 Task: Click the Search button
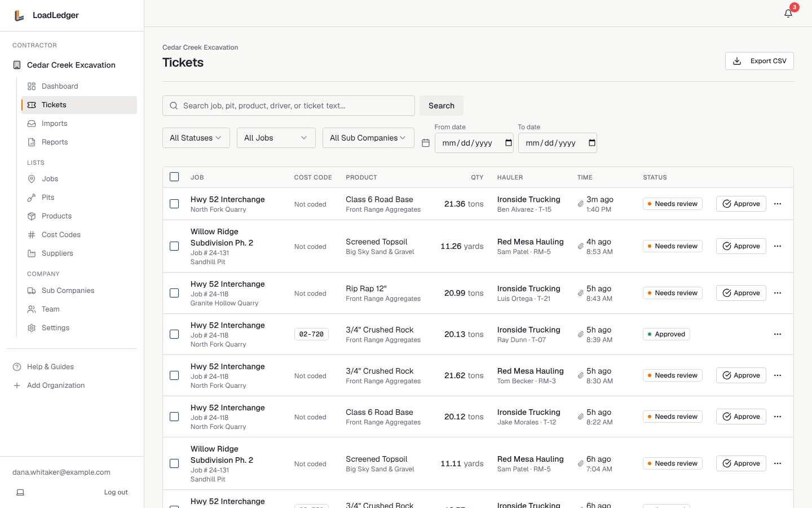(x=442, y=106)
